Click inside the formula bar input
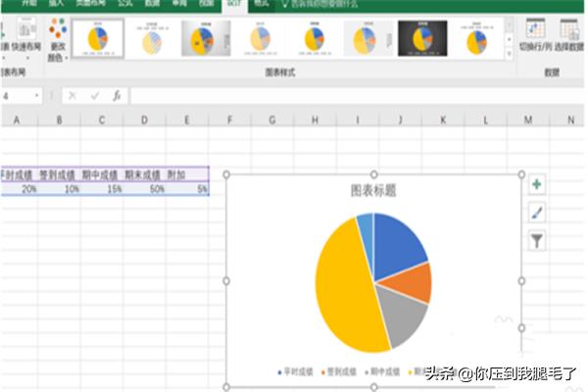This screenshot has height=392, width=588. [x=357, y=96]
